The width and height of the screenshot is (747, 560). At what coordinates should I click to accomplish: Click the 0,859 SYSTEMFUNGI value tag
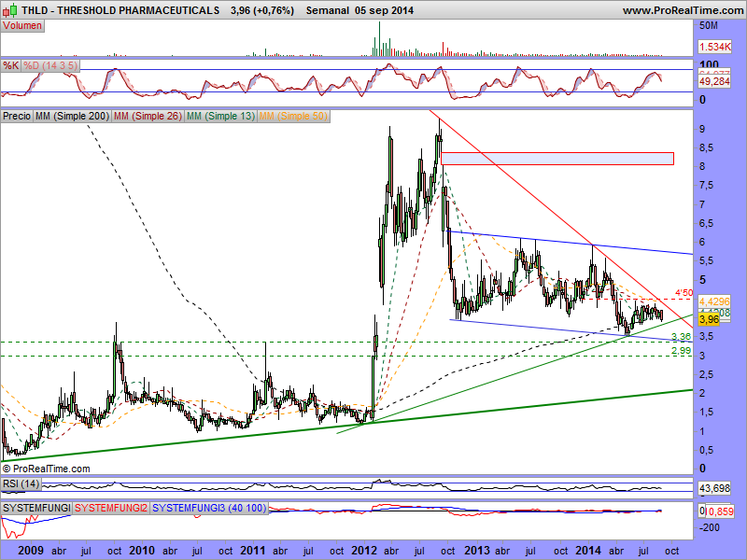click(x=719, y=511)
